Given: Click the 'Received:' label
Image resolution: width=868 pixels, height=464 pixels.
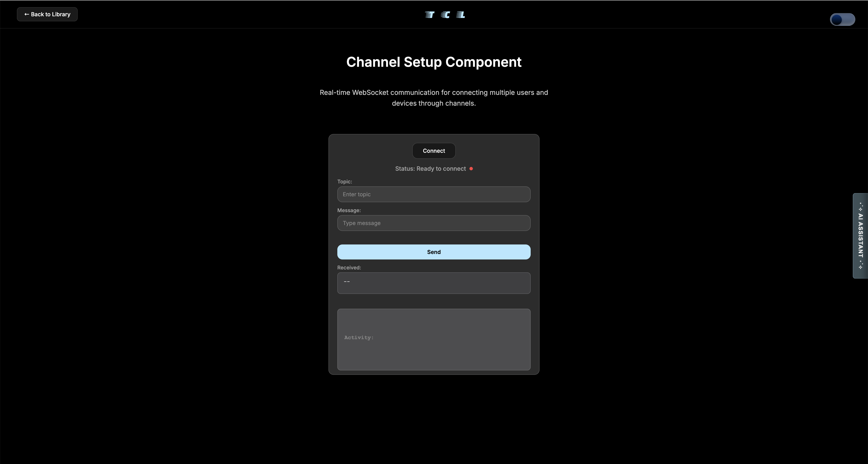Looking at the screenshot, I should click(349, 267).
